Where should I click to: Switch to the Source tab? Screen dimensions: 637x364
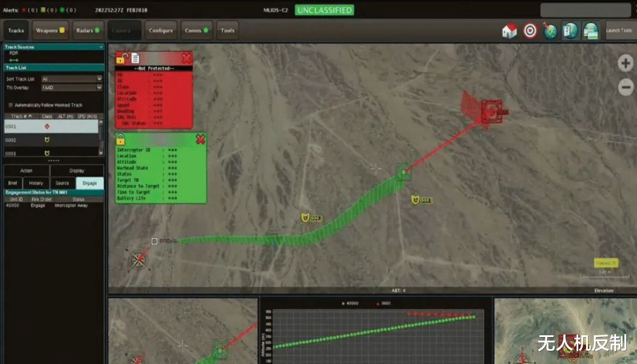62,183
